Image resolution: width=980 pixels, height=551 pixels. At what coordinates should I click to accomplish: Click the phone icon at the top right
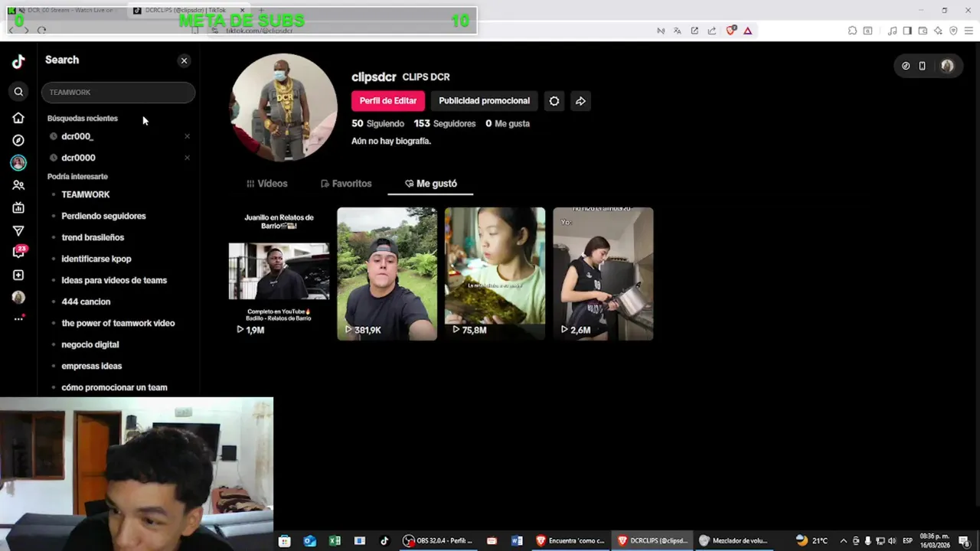click(x=922, y=66)
